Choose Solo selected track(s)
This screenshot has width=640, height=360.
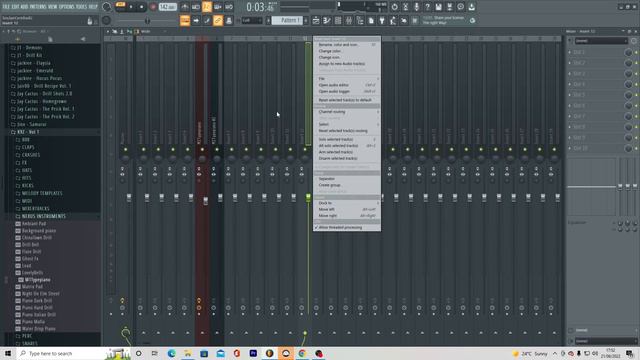click(347, 139)
